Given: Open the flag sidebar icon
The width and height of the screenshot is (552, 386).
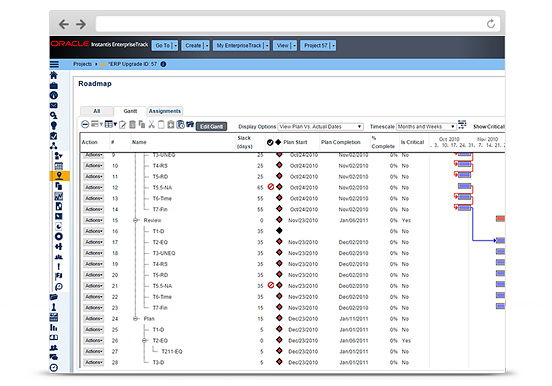Looking at the screenshot, I should pyautogui.click(x=59, y=276).
